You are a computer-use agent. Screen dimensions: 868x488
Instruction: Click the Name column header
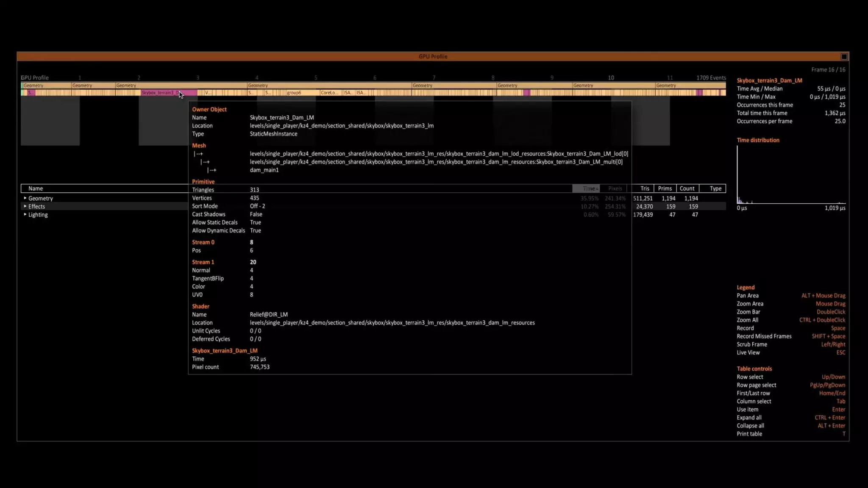click(x=36, y=189)
